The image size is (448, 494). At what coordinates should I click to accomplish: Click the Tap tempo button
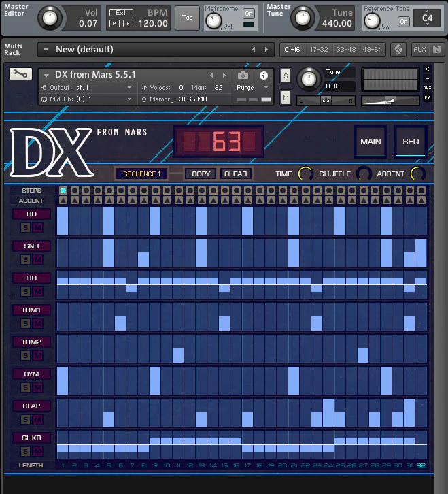tap(187, 18)
